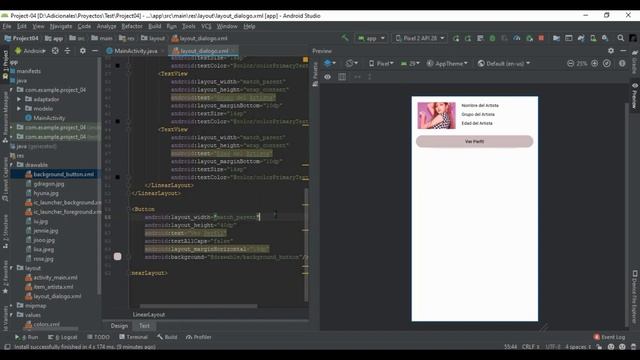Open the API 29 version dropdown

click(x=410, y=64)
